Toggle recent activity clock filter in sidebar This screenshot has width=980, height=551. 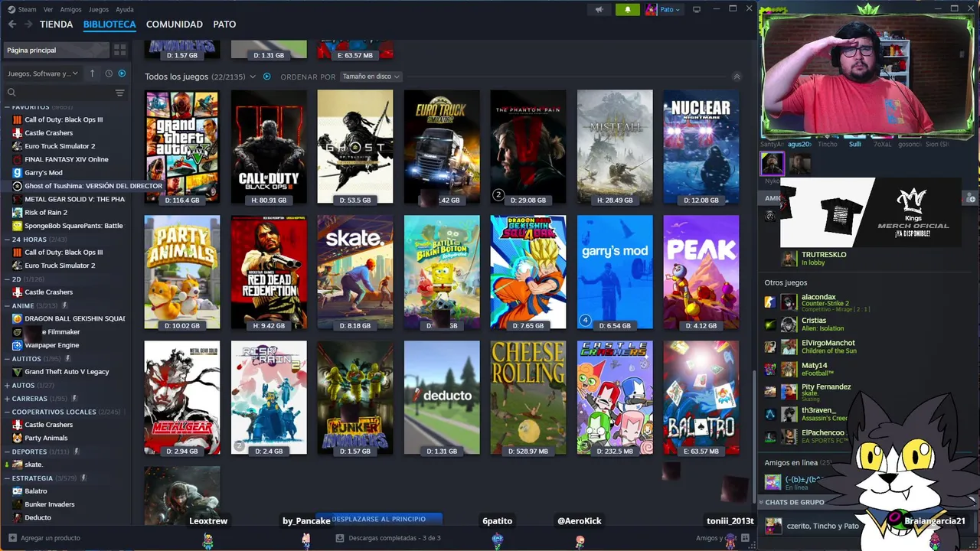pyautogui.click(x=109, y=73)
